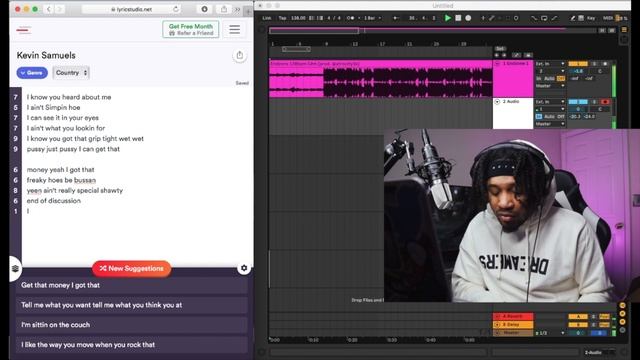Click the blue Genre button

tap(32, 73)
